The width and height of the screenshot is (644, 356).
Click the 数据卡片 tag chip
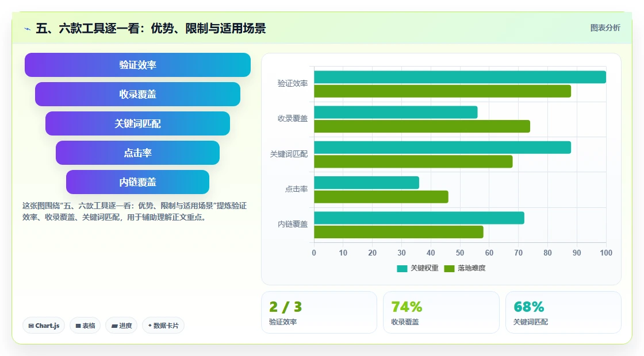163,326
